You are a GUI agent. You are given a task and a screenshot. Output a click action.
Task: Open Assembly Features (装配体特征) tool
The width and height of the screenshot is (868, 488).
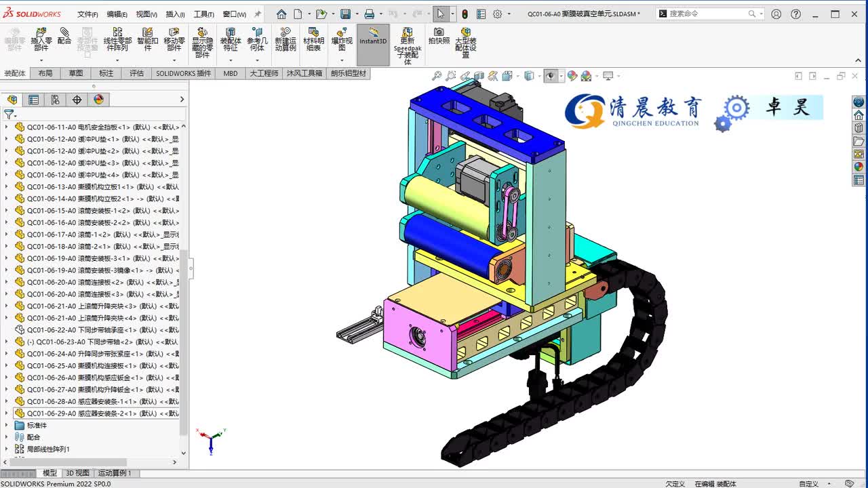click(231, 39)
